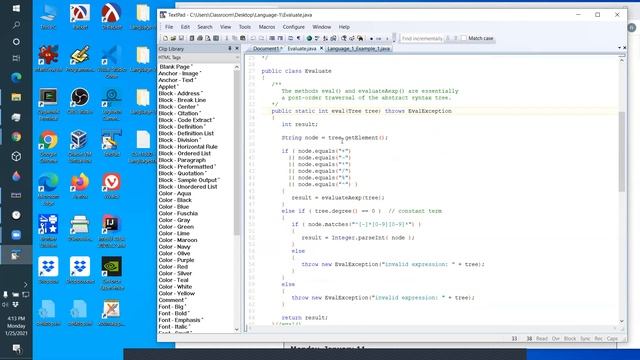Click the Find incrementally input field
Screen dimensions: 640x360
pos(422,38)
